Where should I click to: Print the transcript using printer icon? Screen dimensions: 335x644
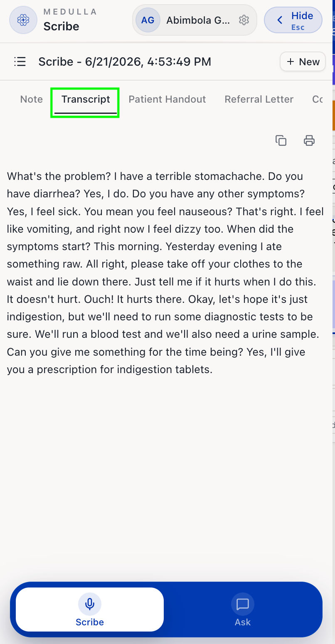click(309, 140)
